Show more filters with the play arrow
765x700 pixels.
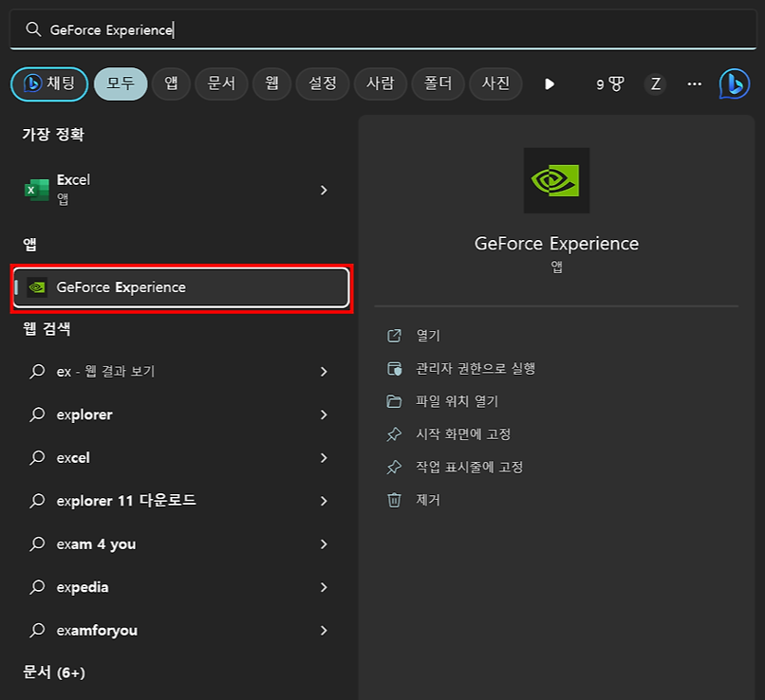pos(550,84)
